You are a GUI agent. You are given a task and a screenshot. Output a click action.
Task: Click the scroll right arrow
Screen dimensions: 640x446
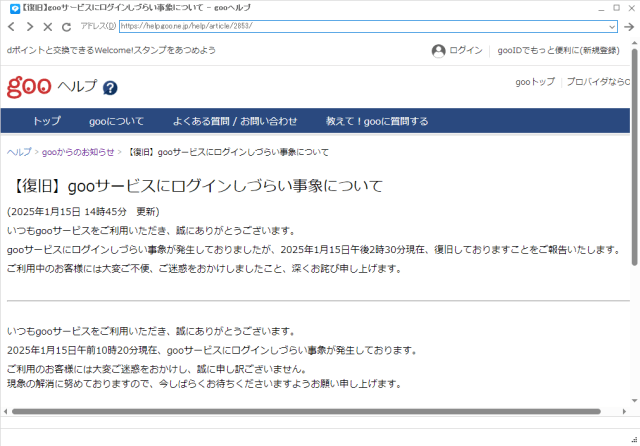point(624,411)
